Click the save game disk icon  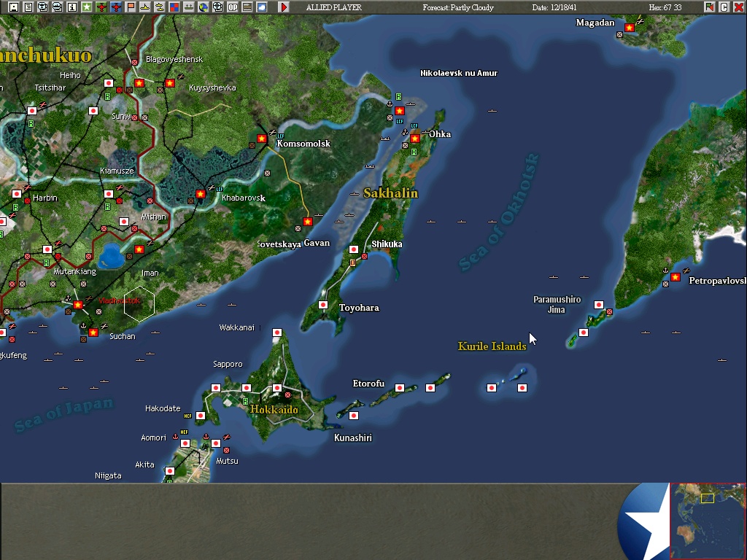13,7
